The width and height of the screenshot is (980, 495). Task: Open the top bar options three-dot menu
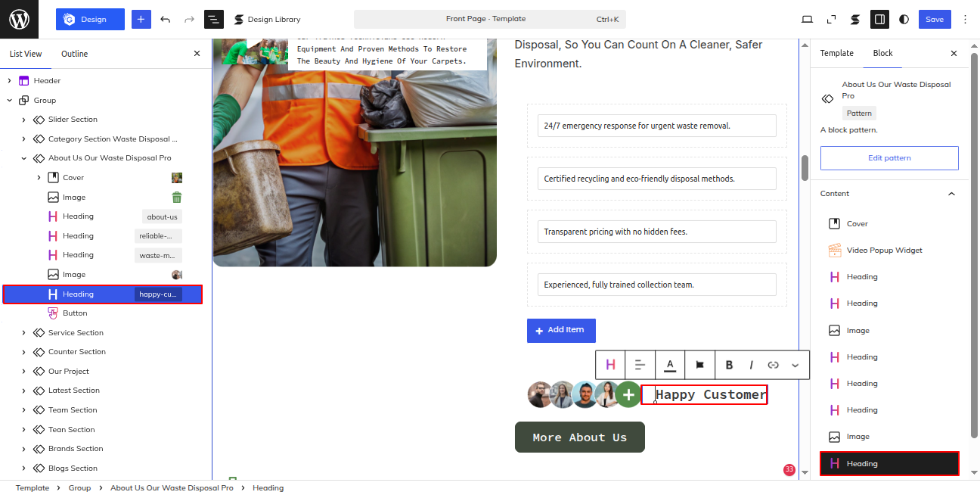coord(965,19)
